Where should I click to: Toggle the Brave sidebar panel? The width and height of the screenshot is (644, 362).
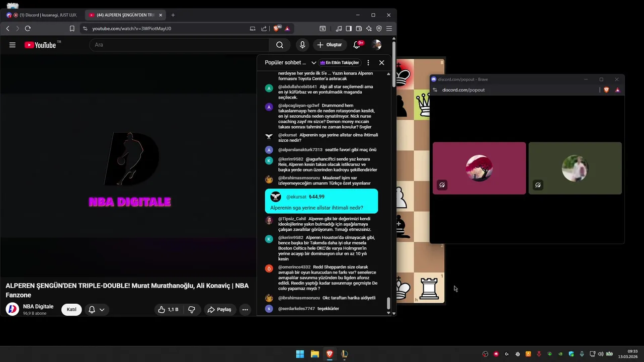point(349,29)
